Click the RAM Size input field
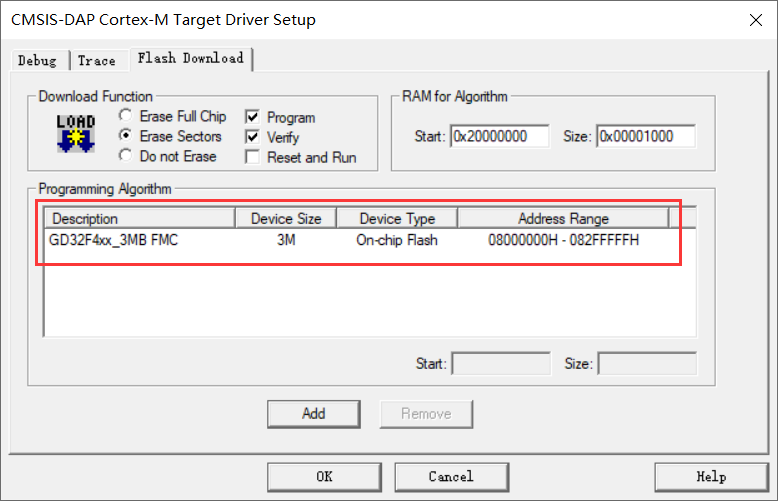The width and height of the screenshot is (778, 501). (645, 136)
